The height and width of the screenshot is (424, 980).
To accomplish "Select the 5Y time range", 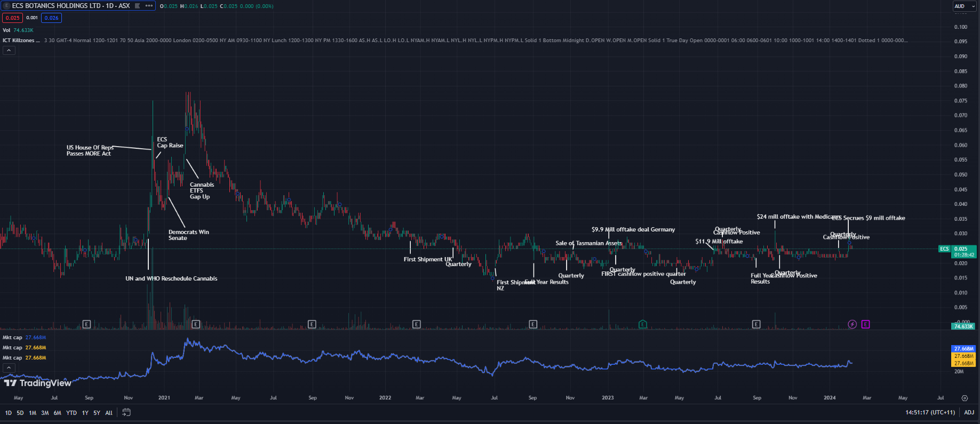I will (x=97, y=413).
